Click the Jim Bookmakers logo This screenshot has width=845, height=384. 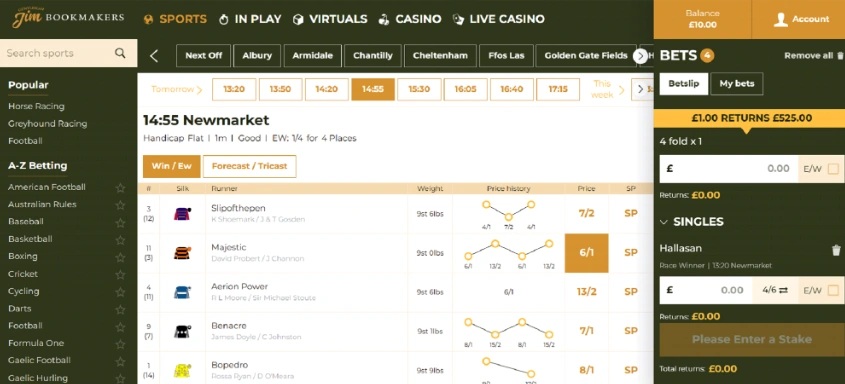coord(68,17)
